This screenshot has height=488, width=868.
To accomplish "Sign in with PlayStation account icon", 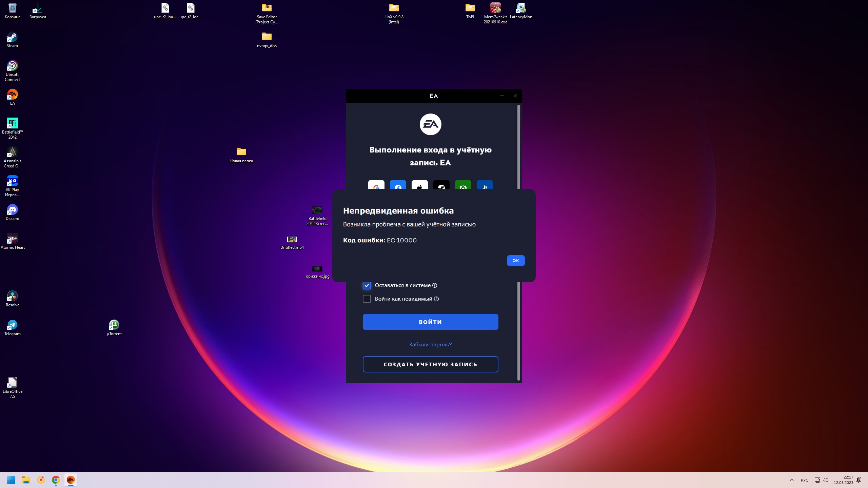I will click(x=485, y=185).
